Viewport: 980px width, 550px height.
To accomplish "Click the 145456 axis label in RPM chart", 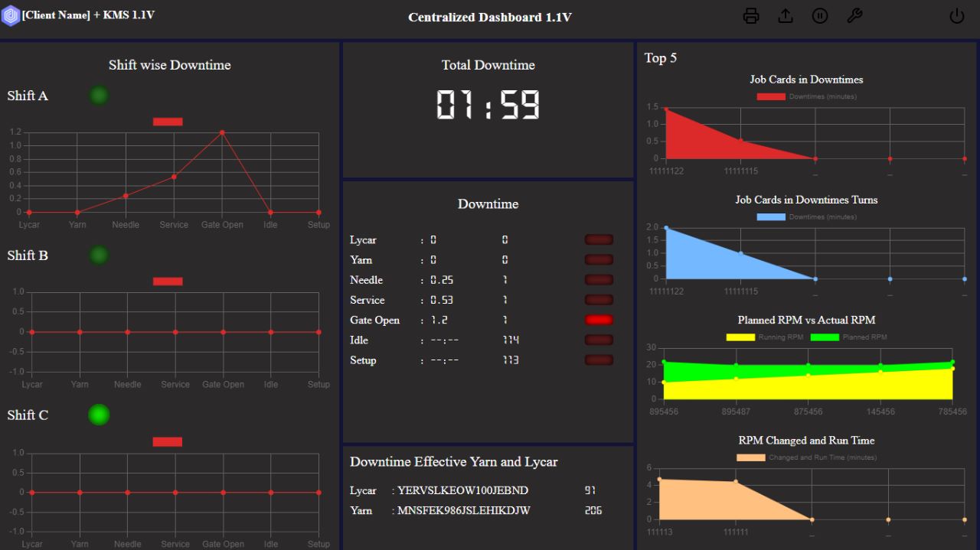I will 880,412.
